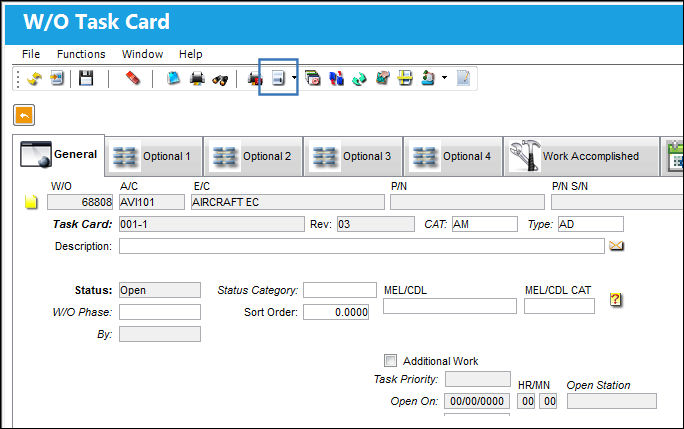Click the exit window toolbar icon
Image resolution: width=684 pixels, height=429 pixels.
point(57,79)
